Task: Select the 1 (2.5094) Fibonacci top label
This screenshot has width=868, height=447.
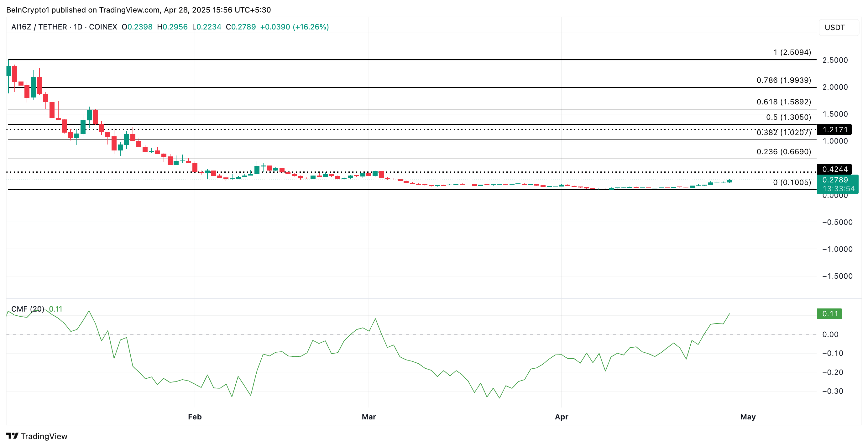Action: (792, 52)
